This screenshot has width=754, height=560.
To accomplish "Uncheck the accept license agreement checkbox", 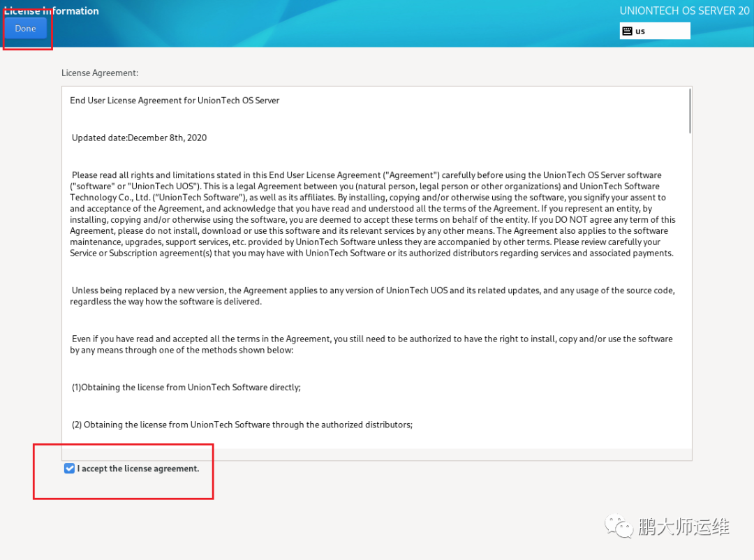I will tap(69, 468).
